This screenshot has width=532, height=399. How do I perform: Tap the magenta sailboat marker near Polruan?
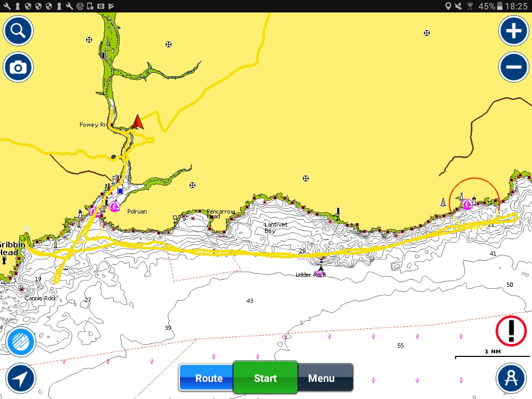point(114,207)
